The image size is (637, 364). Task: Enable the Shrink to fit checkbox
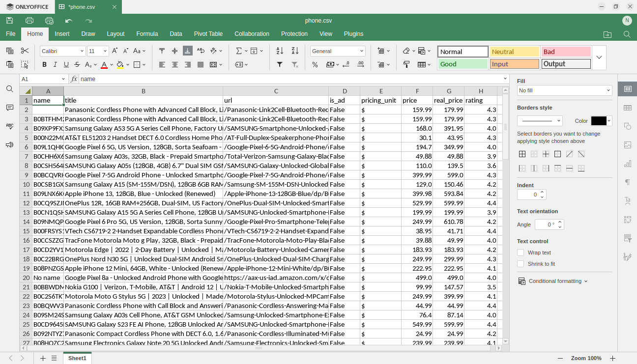[x=521, y=264]
